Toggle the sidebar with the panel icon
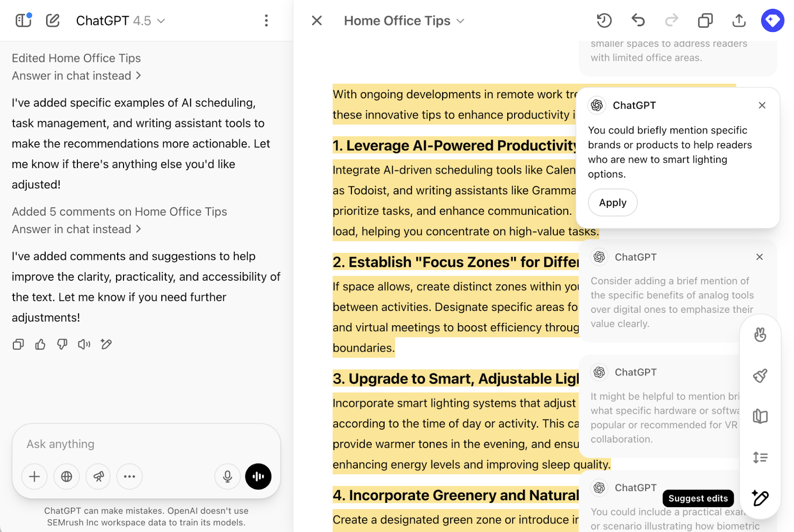 [23, 20]
